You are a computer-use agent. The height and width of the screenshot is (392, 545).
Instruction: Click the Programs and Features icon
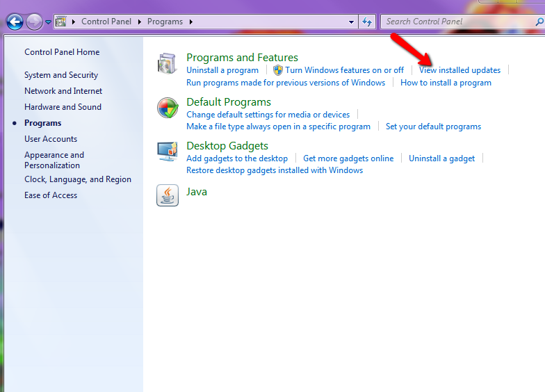[x=168, y=64]
